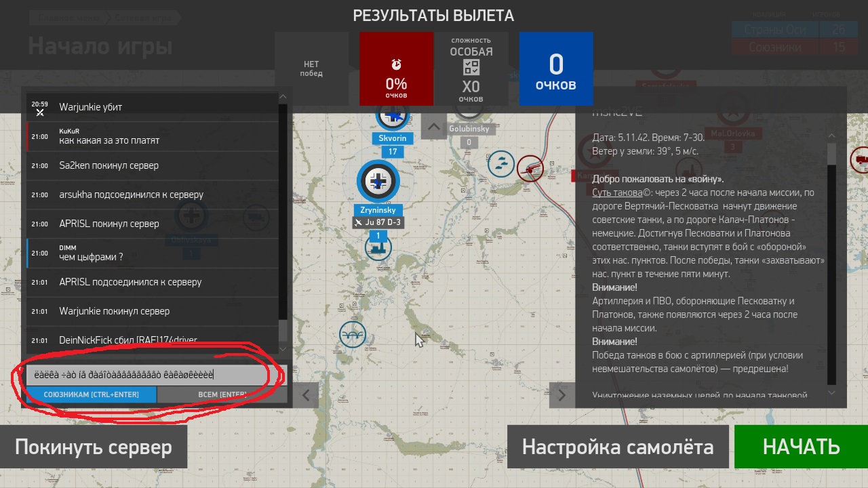Go to previous page with left arrow
Image resolution: width=868 pixels, height=488 pixels.
[x=306, y=395]
